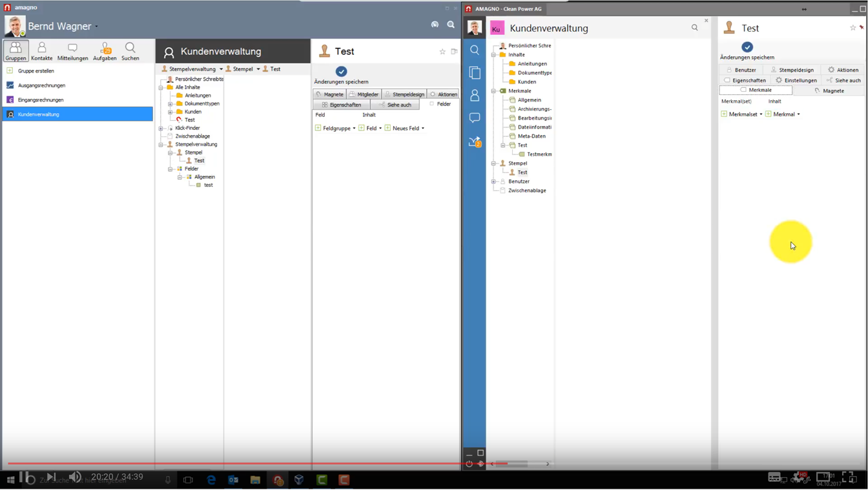Click the search magnifier in the left amagno header
The width and height of the screenshot is (868, 490).
(x=451, y=25)
